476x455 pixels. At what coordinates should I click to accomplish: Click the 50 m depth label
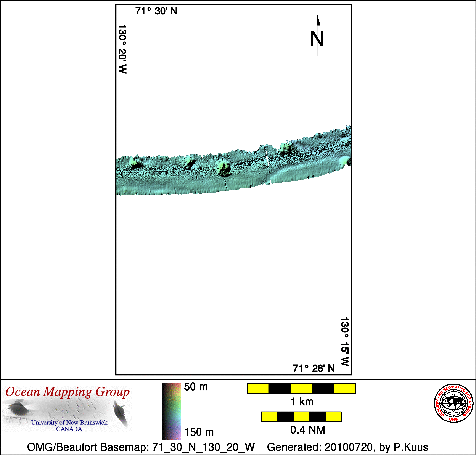(196, 387)
